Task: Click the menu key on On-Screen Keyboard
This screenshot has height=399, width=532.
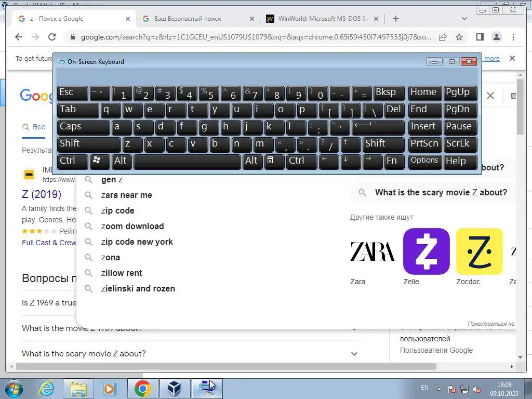Action: click(x=274, y=162)
